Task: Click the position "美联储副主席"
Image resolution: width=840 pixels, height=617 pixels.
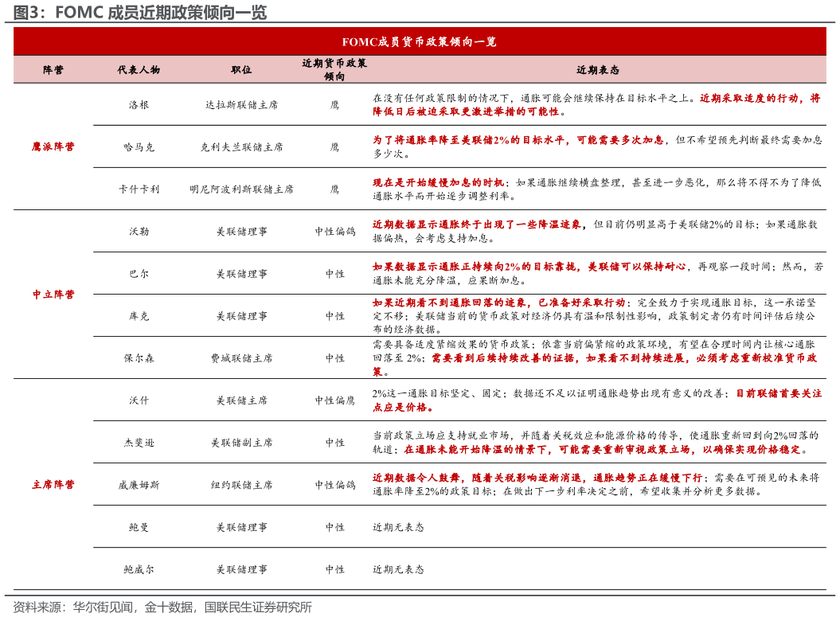Action: point(241,443)
